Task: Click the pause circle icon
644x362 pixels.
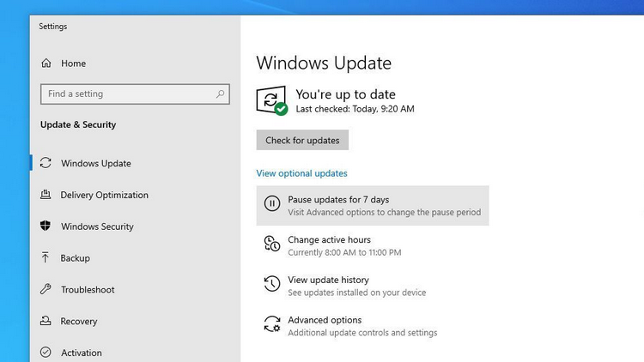Action: [272, 203]
